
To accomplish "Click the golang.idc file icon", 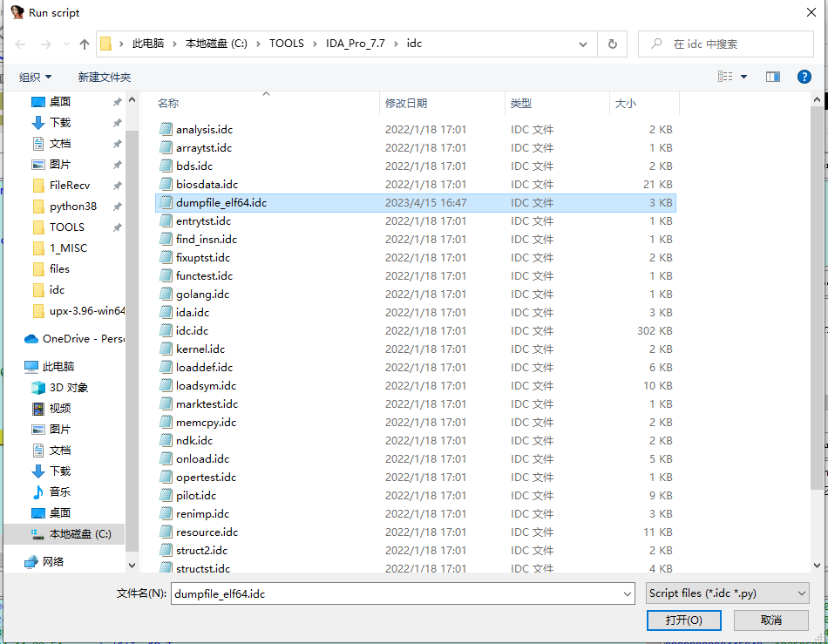I will 166,294.
